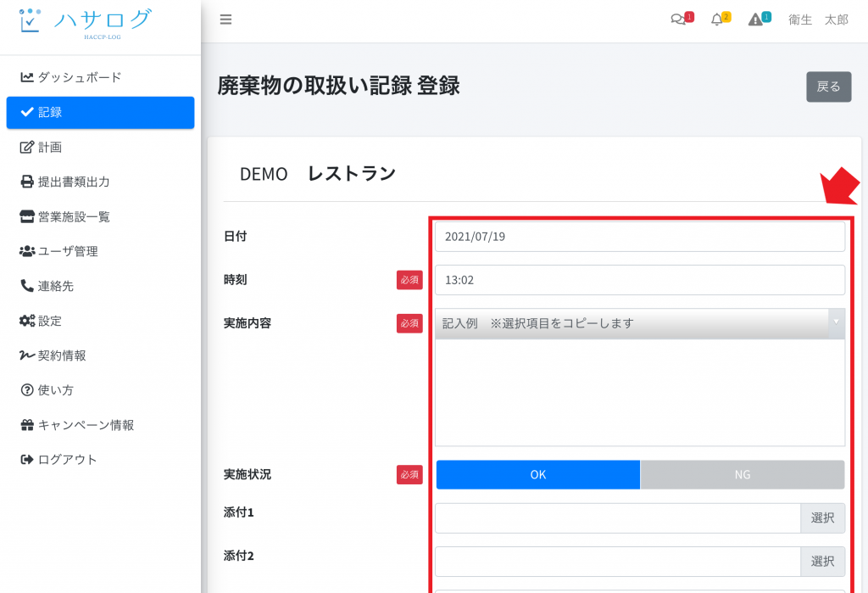Click the 実施内容 text area
The height and width of the screenshot is (593, 868).
coord(639,393)
